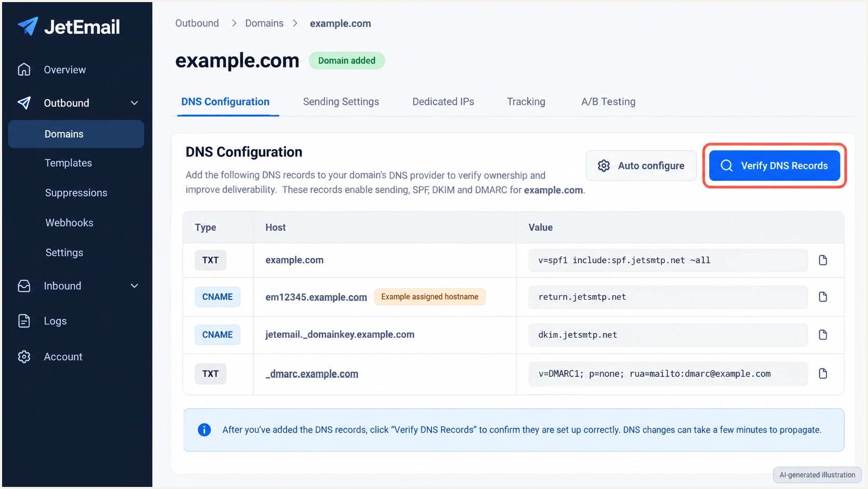
Task: Click the Account gear icon
Action: tap(24, 356)
